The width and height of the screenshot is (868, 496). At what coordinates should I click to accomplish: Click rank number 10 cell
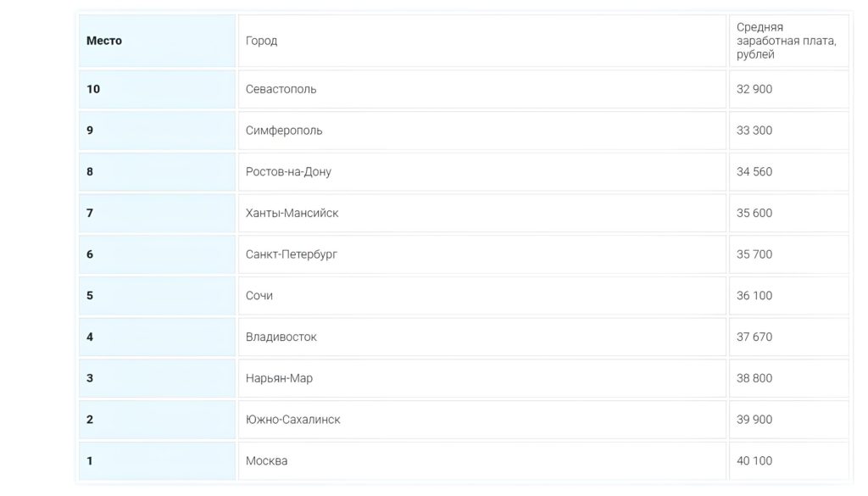click(93, 89)
